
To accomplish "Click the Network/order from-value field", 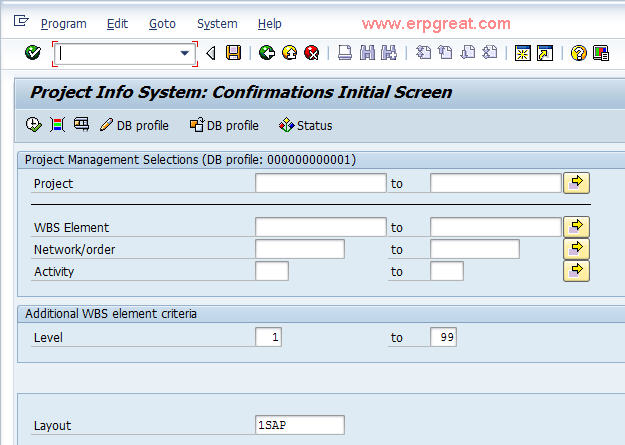I will [300, 249].
